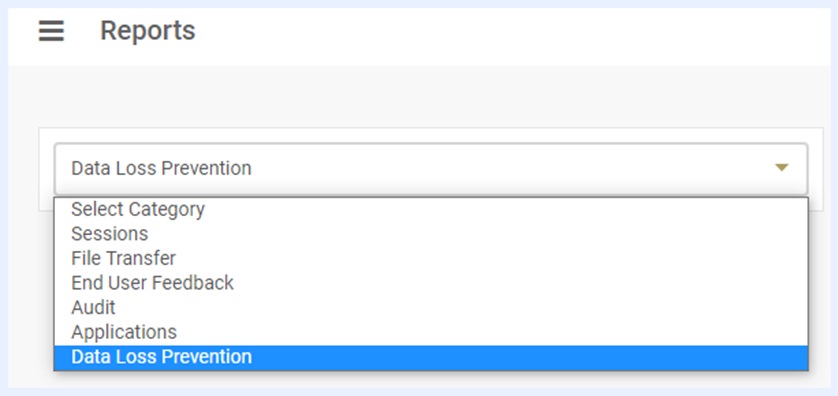Open File Transfer reports entry
Image resolution: width=838 pixels, height=396 pixels.
(x=431, y=258)
